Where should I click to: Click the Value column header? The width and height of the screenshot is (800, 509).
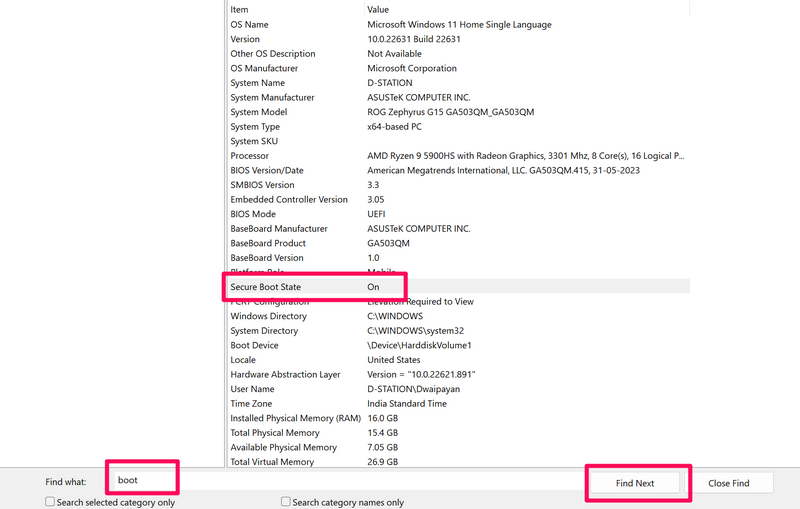pos(379,9)
